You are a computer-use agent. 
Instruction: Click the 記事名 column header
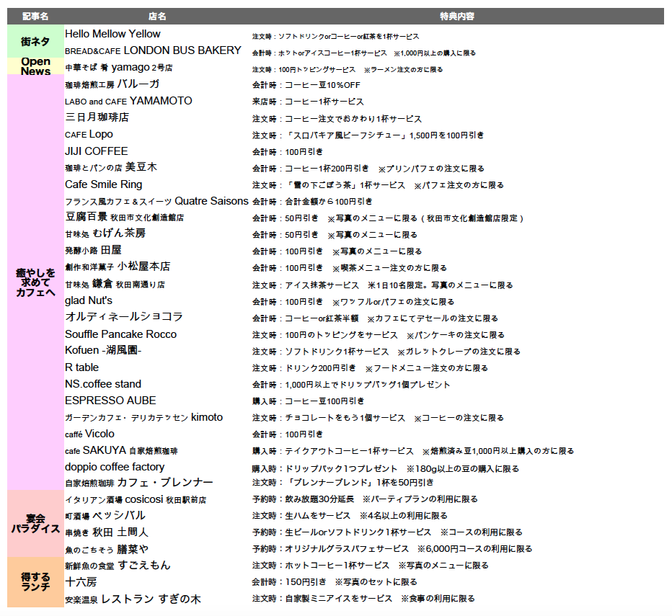[35, 17]
